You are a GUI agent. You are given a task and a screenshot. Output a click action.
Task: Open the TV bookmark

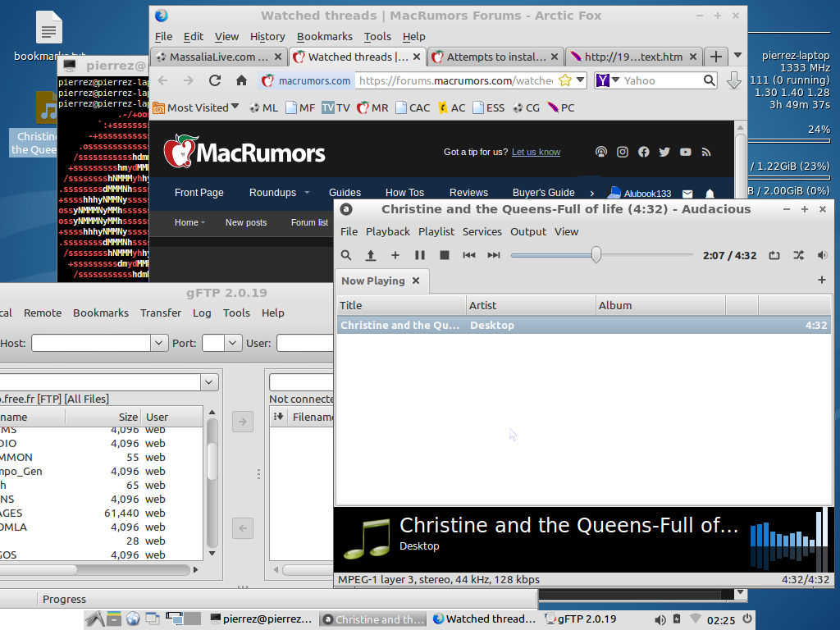pyautogui.click(x=336, y=107)
